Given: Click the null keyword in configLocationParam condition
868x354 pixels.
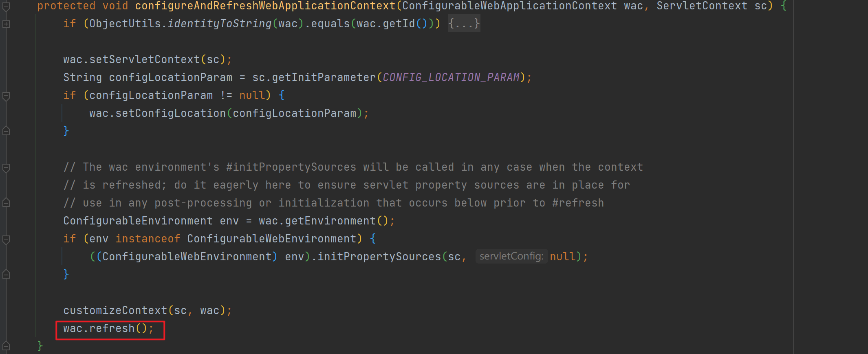Looking at the screenshot, I should [252, 95].
